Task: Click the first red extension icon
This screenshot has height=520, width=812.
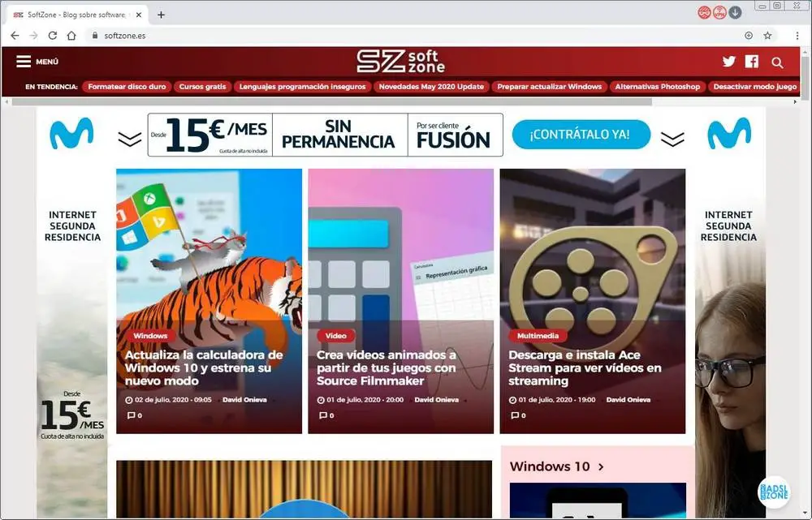Action: click(704, 12)
